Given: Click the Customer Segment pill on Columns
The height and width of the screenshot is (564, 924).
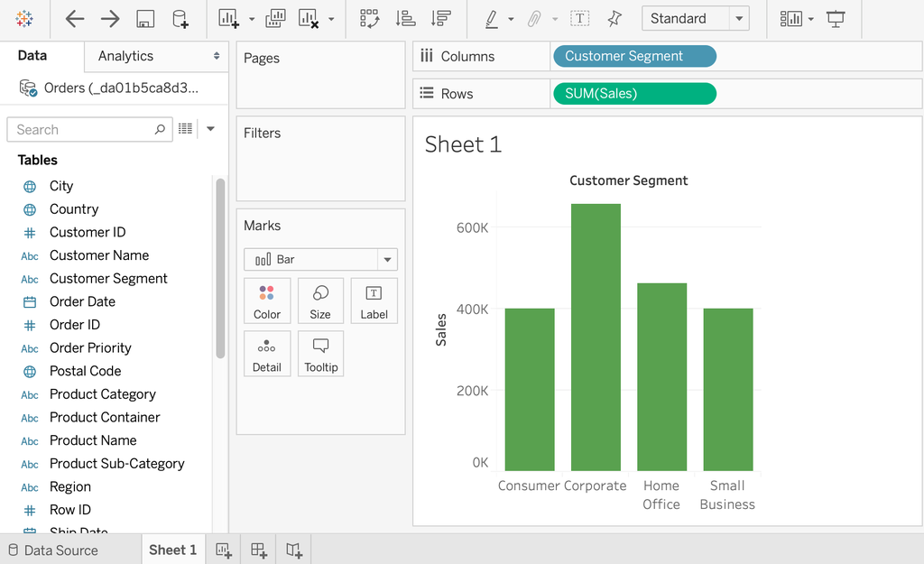Looking at the screenshot, I should click(x=634, y=56).
